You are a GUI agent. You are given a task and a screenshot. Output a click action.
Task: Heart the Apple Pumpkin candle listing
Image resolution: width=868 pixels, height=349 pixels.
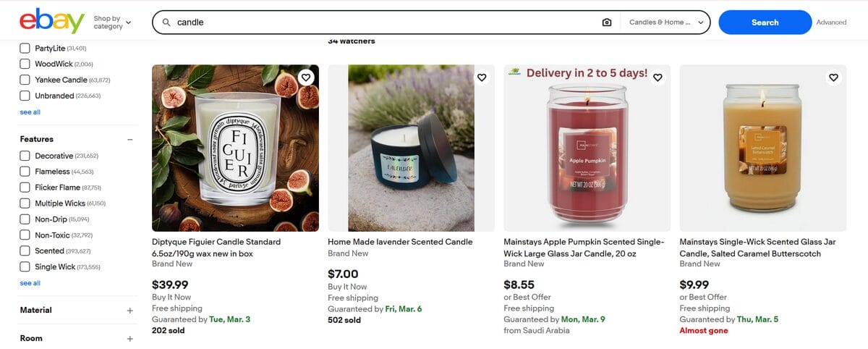point(658,77)
